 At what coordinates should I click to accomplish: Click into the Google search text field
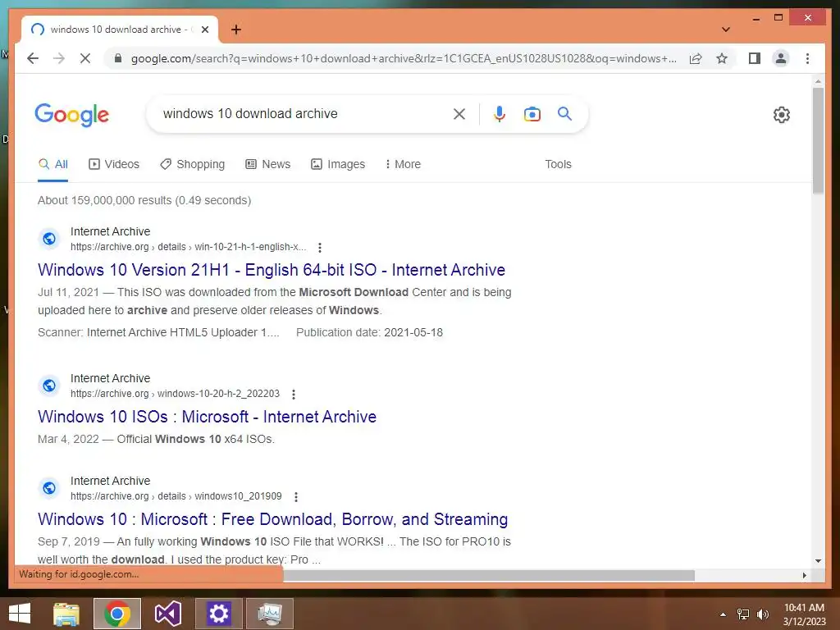pos(304,113)
